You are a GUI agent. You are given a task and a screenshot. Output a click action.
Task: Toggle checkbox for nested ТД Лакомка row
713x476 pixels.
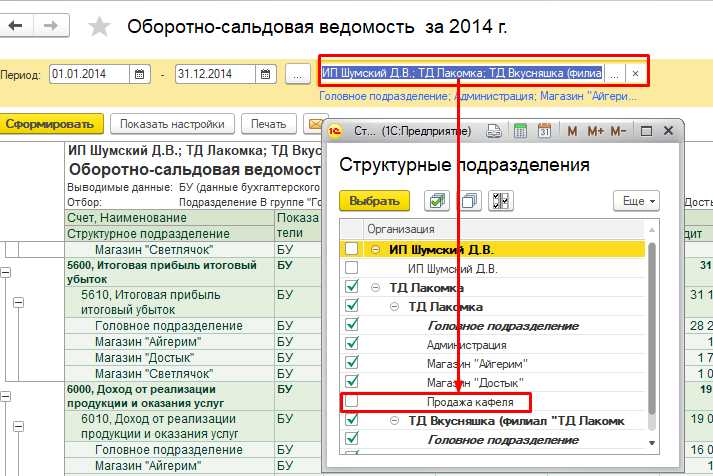click(x=351, y=306)
